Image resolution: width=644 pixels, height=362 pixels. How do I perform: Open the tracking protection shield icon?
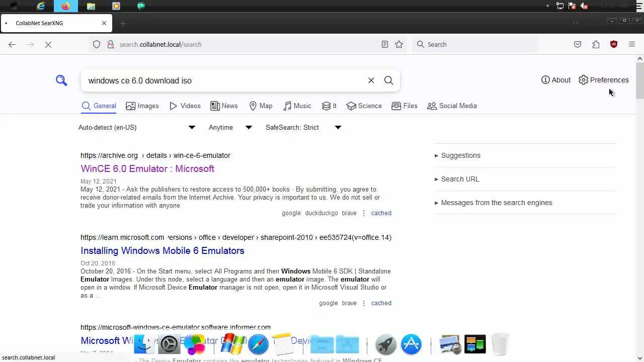(x=97, y=44)
